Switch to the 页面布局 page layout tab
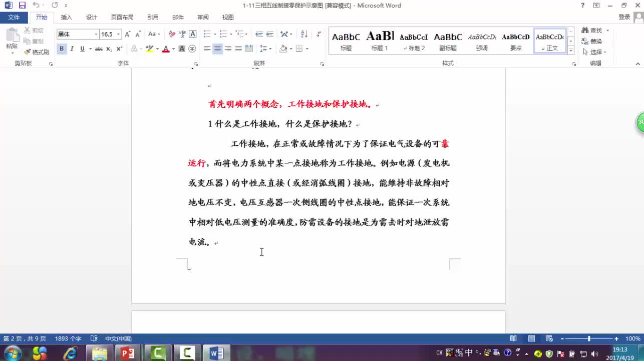This screenshot has height=361, width=644. pyautogui.click(x=122, y=17)
